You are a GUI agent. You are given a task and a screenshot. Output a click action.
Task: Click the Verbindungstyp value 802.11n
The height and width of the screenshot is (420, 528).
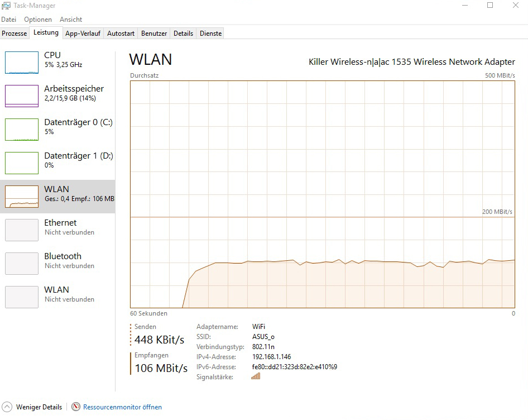[263, 346]
